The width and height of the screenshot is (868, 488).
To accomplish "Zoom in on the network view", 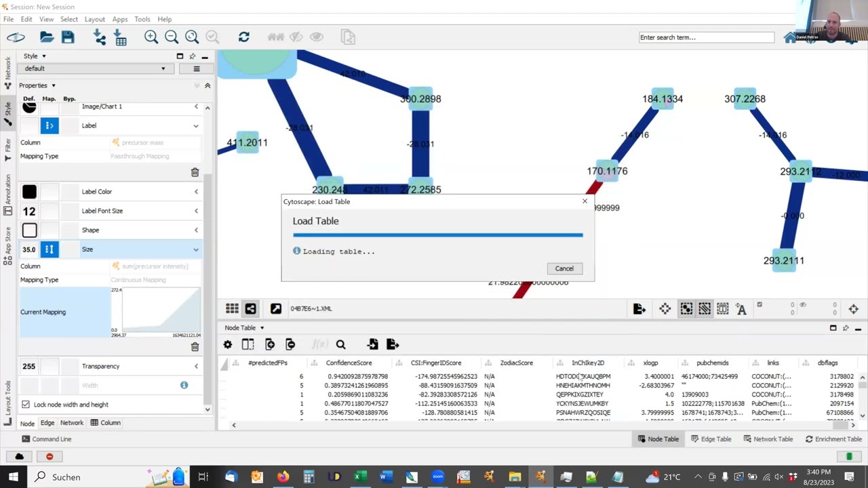I will click(151, 37).
